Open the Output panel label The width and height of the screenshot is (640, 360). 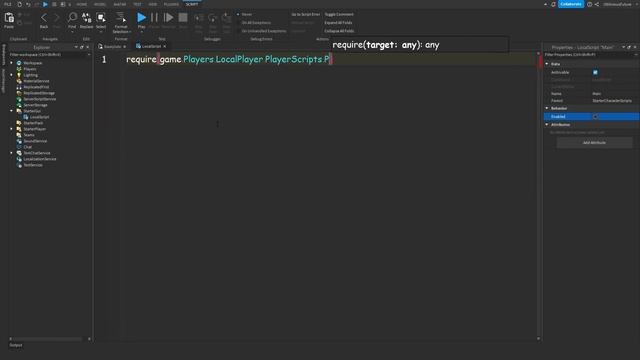click(16, 345)
